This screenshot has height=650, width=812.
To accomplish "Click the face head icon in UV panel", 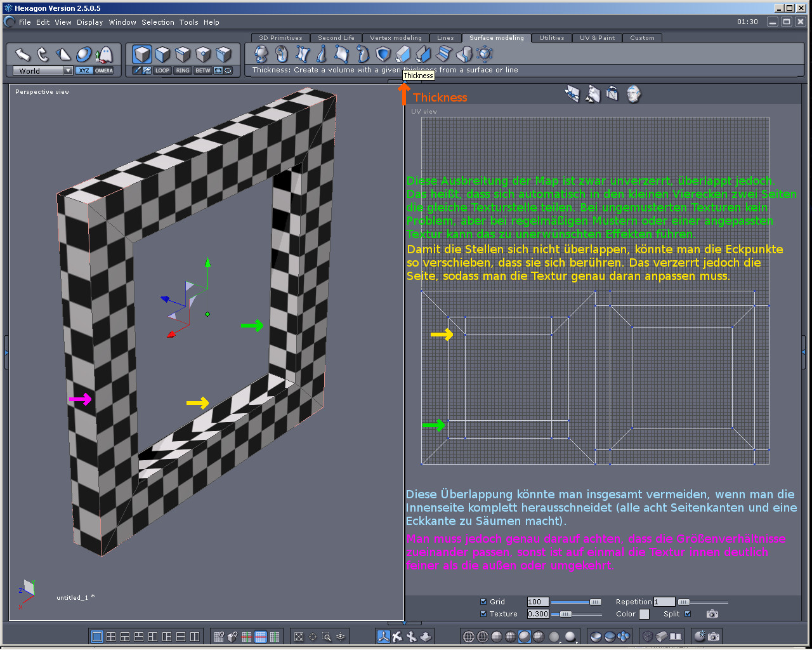I will point(633,94).
